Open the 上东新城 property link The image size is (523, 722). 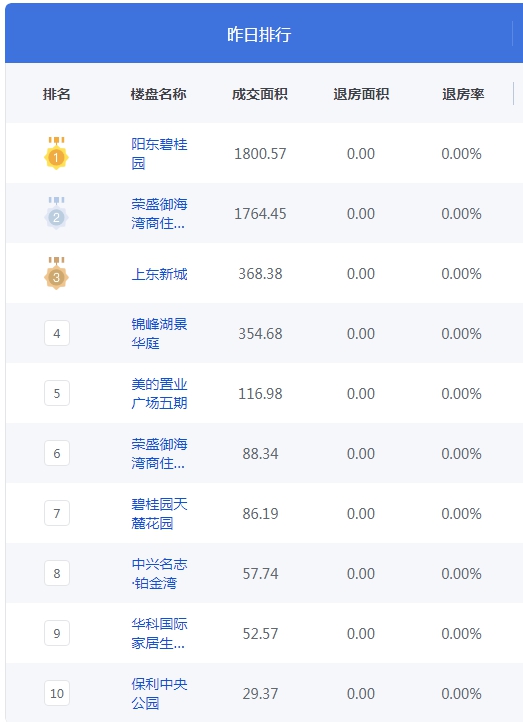click(159, 274)
